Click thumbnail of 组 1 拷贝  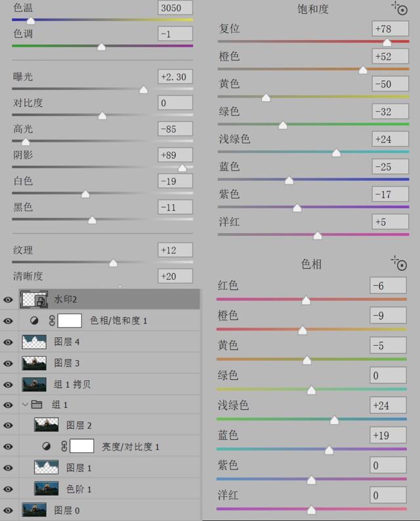pyautogui.click(x=34, y=385)
